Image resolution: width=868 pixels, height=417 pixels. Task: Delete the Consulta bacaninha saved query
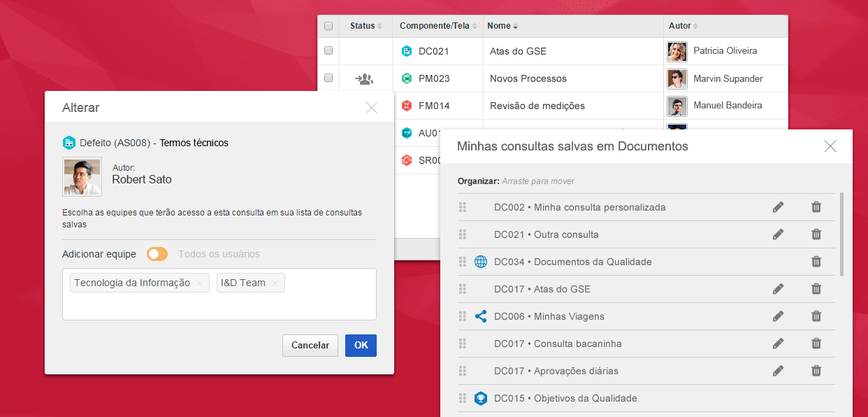click(816, 344)
